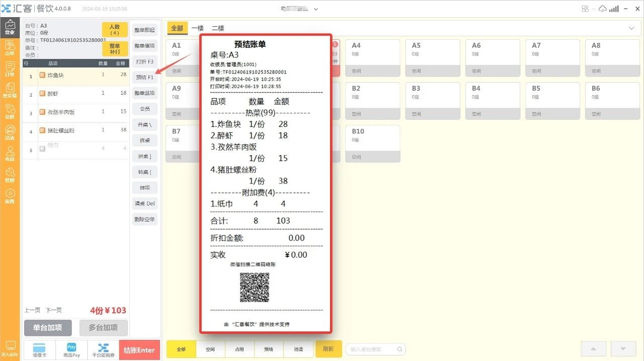The height and width of the screenshot is (361, 644).
Task: Switch to the 二楼 floor tab
Action: 218,28
